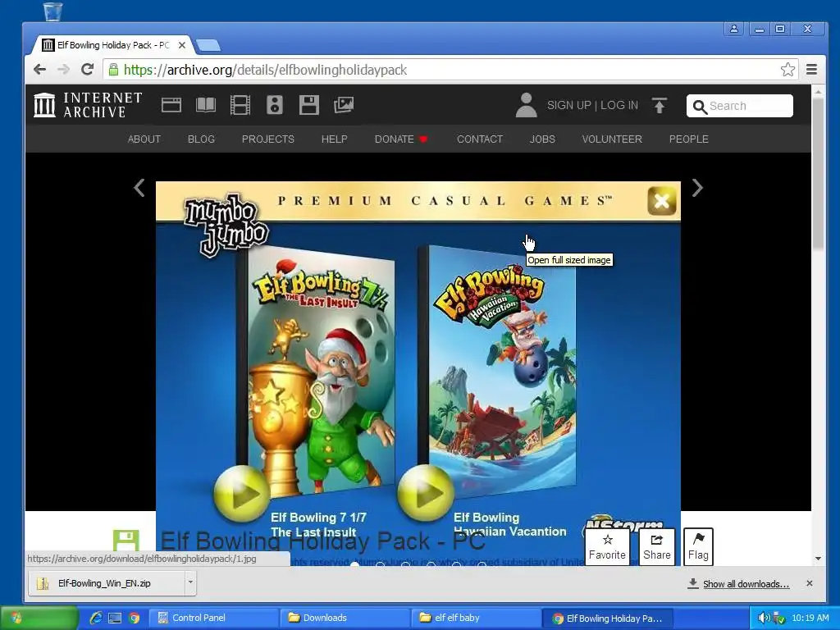Image resolution: width=840 pixels, height=630 pixels.
Task: Click the browser forward arrow
Action: [x=64, y=70]
